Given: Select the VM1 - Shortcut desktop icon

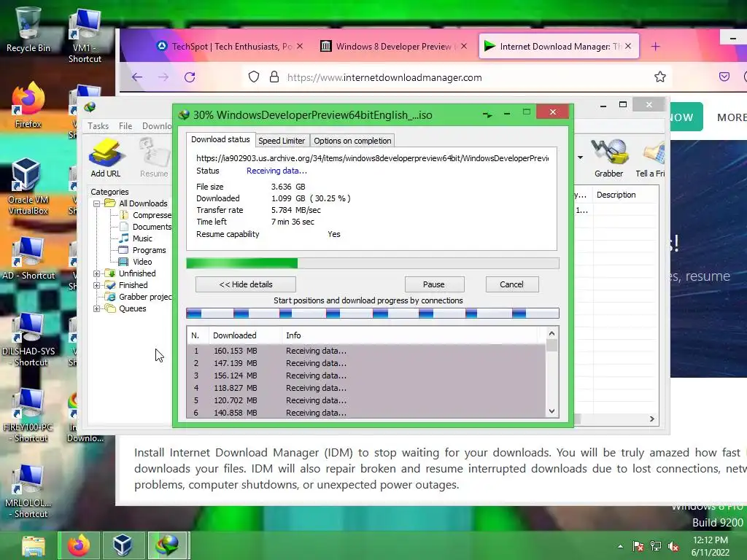Looking at the screenshot, I should click(85, 36).
